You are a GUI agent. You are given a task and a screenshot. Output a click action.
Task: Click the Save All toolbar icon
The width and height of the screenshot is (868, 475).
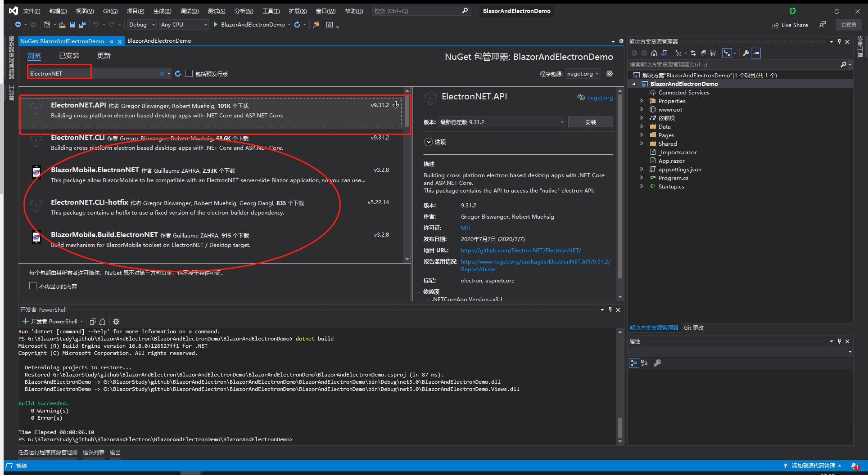pyautogui.click(x=82, y=25)
